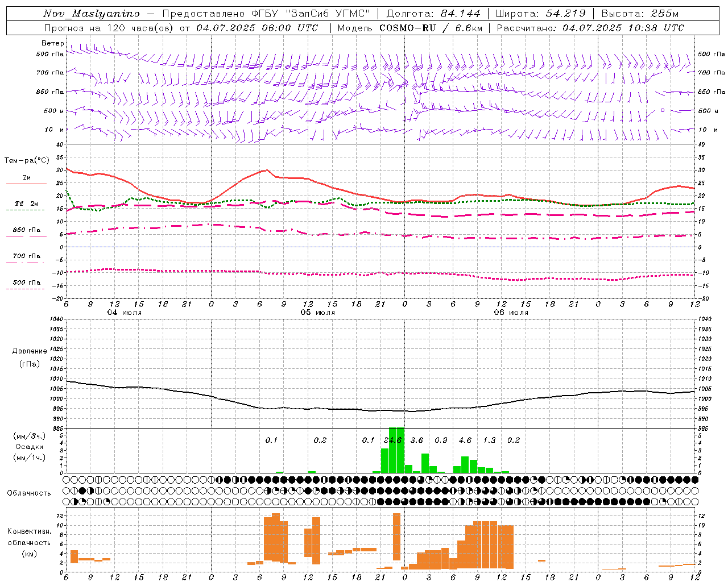
Task: Click the (мм/1ч.) unit label
Action: (29, 458)
